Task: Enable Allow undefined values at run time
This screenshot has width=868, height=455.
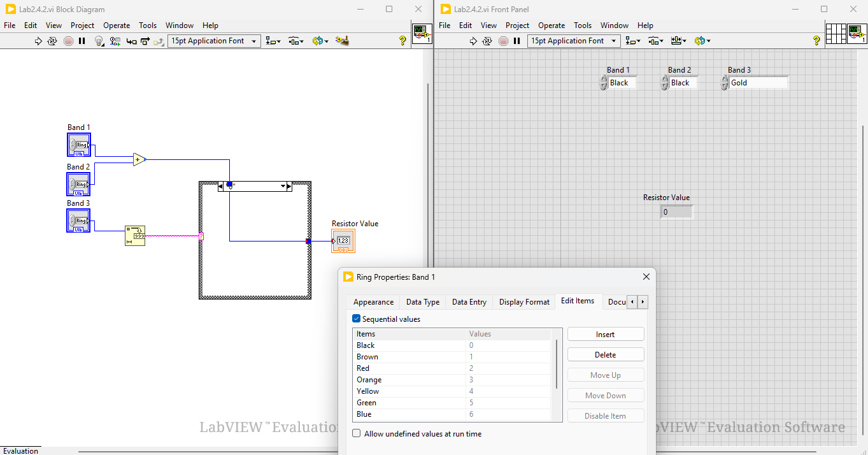Action: [x=356, y=433]
